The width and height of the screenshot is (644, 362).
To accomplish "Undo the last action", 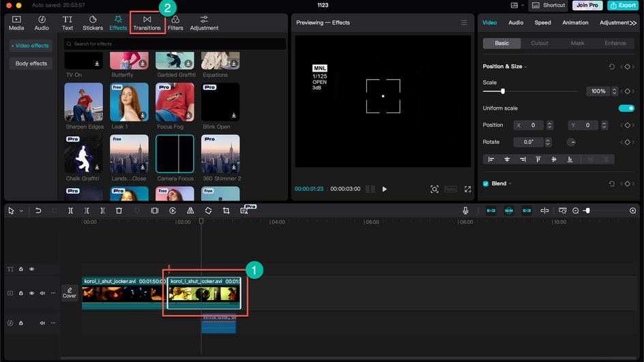I will [38, 211].
